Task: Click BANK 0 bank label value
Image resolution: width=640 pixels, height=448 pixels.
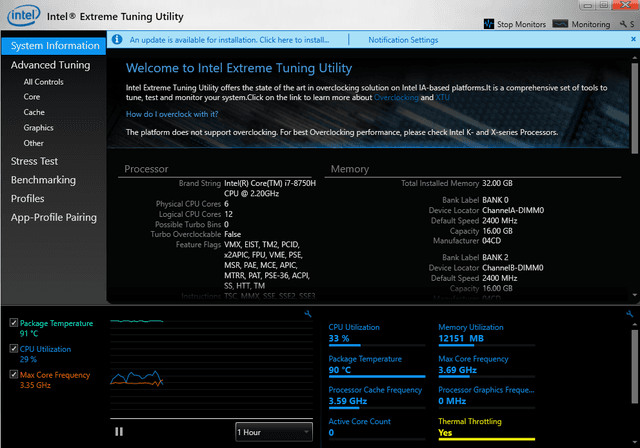Action: (x=495, y=200)
